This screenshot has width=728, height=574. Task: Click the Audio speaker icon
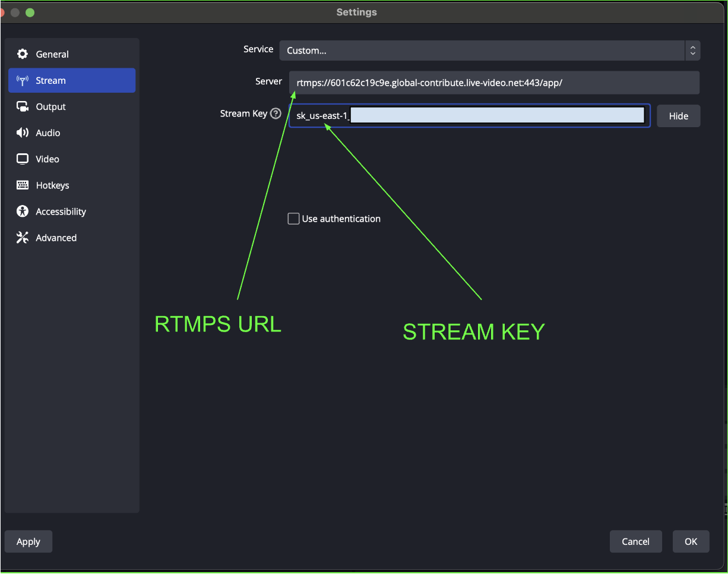pos(23,133)
